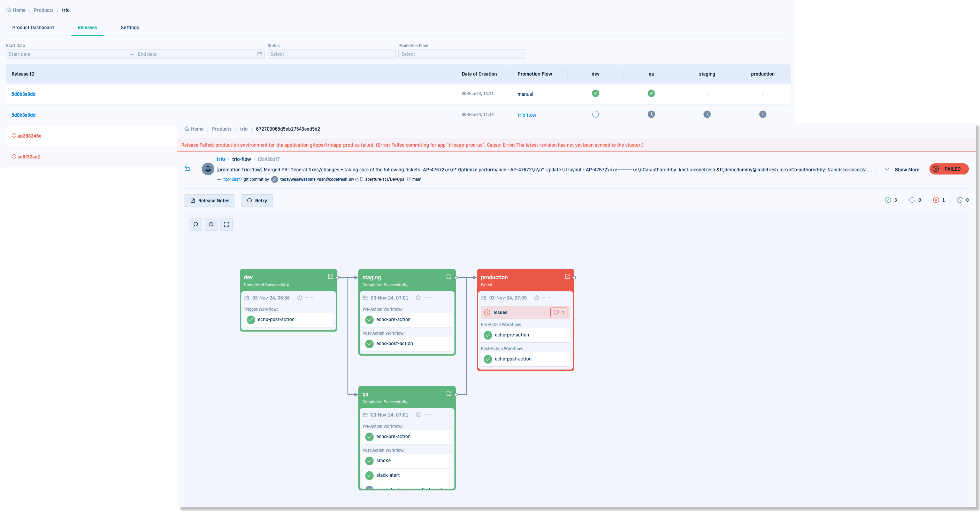Expand commit message with Show More
This screenshot has height=512, width=980.
point(906,170)
